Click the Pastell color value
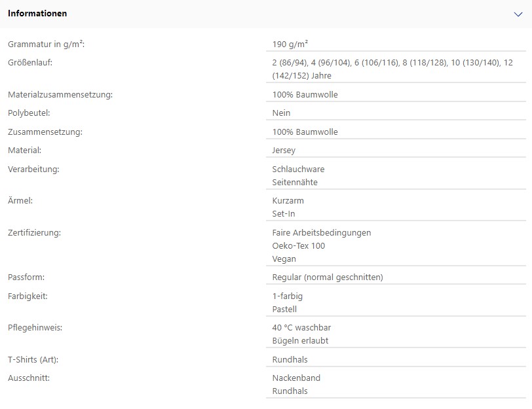532x409 pixels. (284, 309)
